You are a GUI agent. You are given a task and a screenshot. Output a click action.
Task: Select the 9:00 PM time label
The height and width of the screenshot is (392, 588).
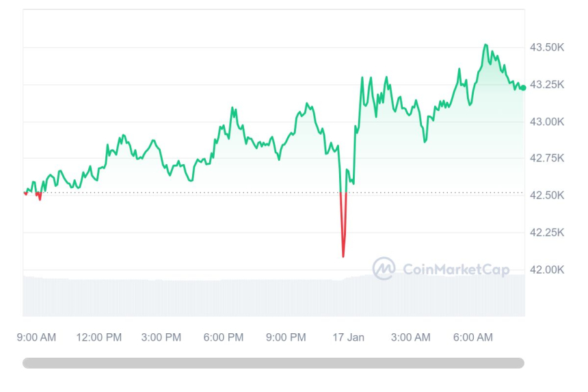(286, 337)
